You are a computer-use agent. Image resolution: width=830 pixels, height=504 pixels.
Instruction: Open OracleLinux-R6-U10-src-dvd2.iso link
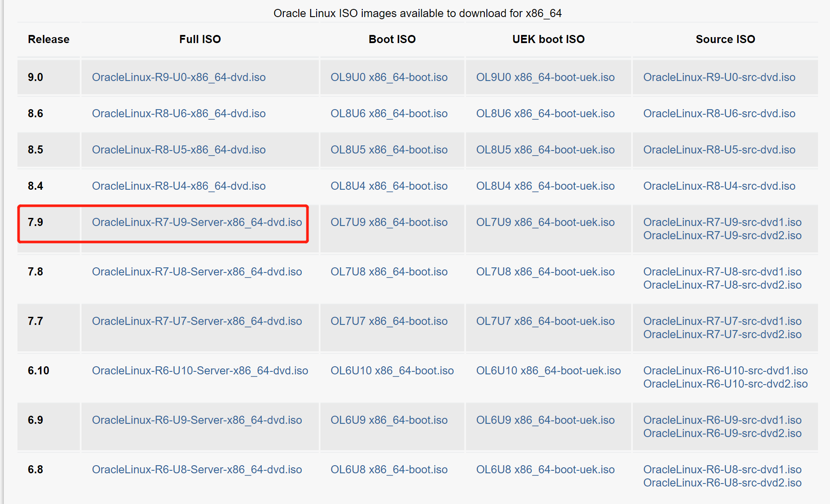click(x=725, y=384)
